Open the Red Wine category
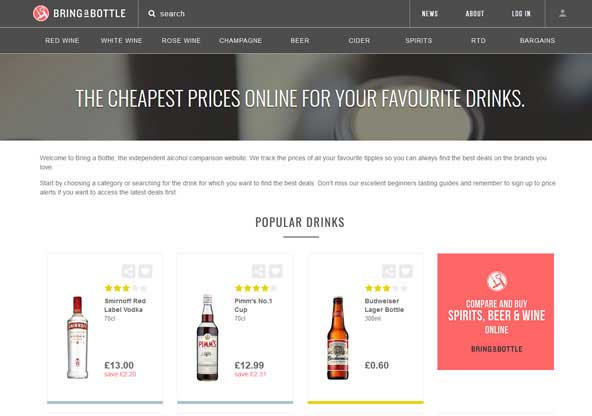The image size is (592, 416). [62, 40]
